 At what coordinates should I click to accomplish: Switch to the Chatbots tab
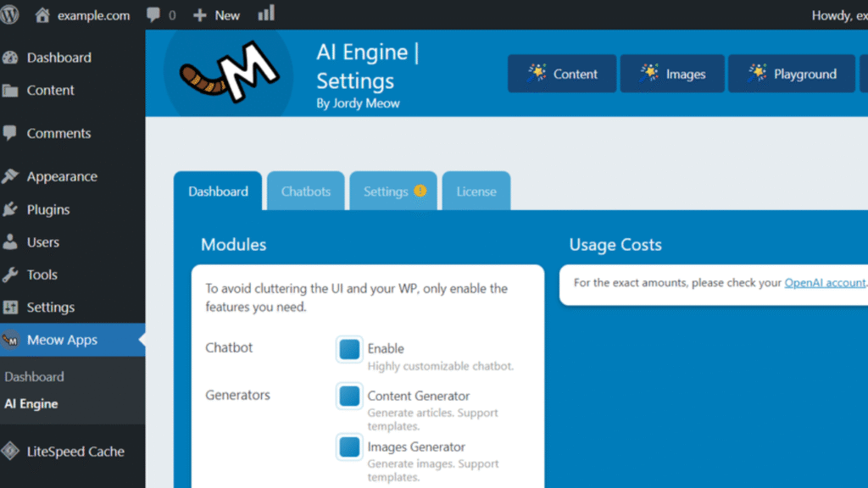(305, 191)
